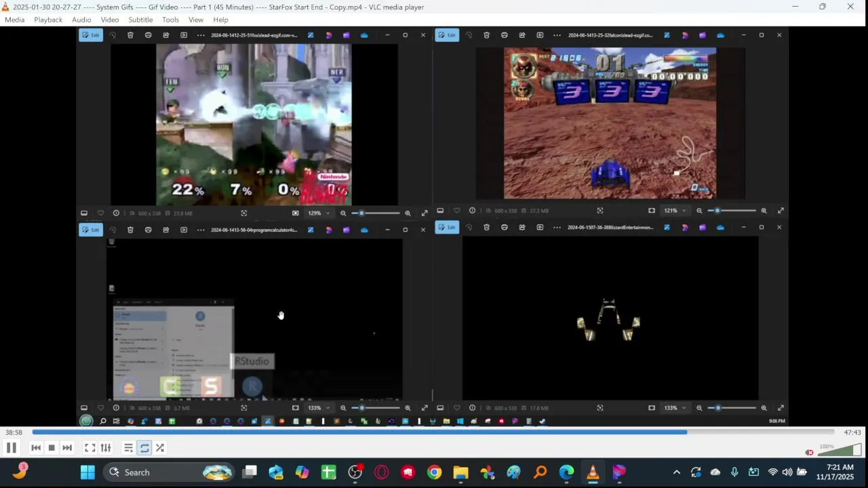This screenshot has width=868, height=488.
Task: Toggle filmstrip icon in programcalculator window
Action: [x=84, y=408]
